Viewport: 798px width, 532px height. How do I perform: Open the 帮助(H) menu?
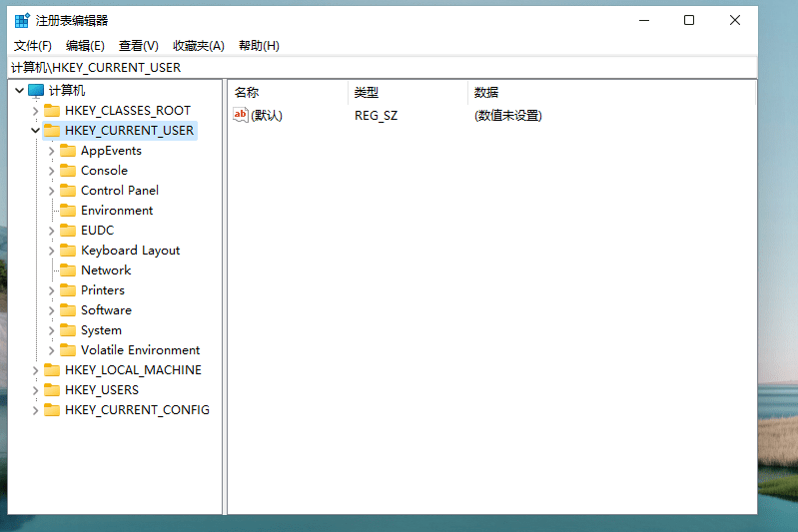coord(259,46)
